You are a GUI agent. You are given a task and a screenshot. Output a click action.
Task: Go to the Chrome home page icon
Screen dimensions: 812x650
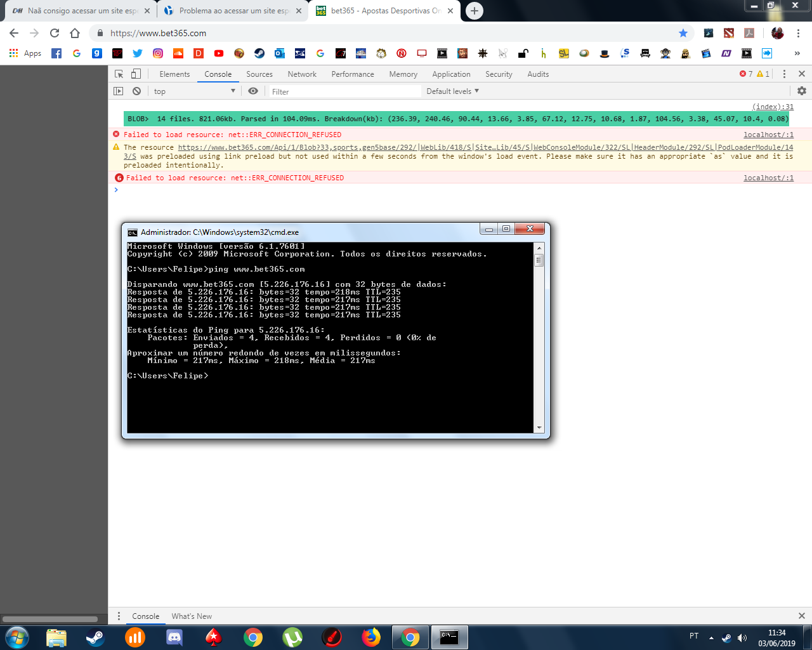click(75, 33)
